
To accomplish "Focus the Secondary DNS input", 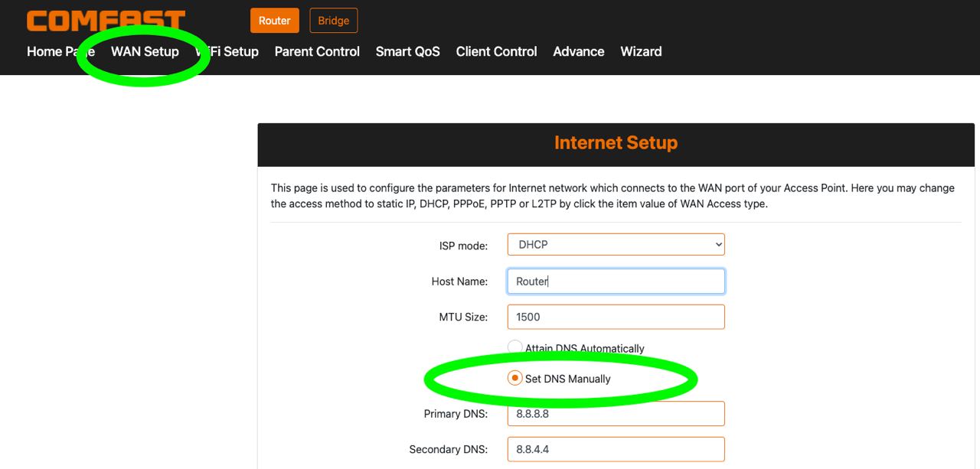I will [616, 449].
